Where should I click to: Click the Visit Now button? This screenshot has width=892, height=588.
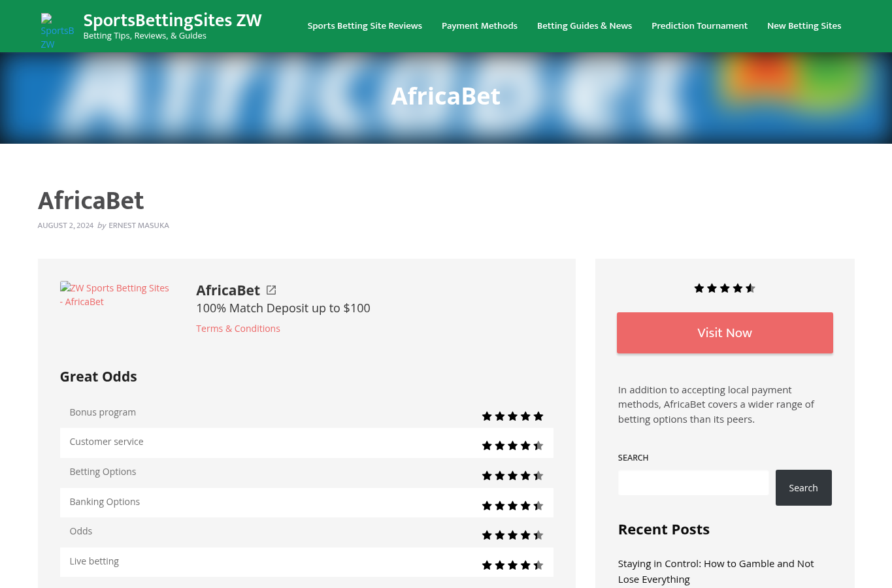tap(725, 333)
